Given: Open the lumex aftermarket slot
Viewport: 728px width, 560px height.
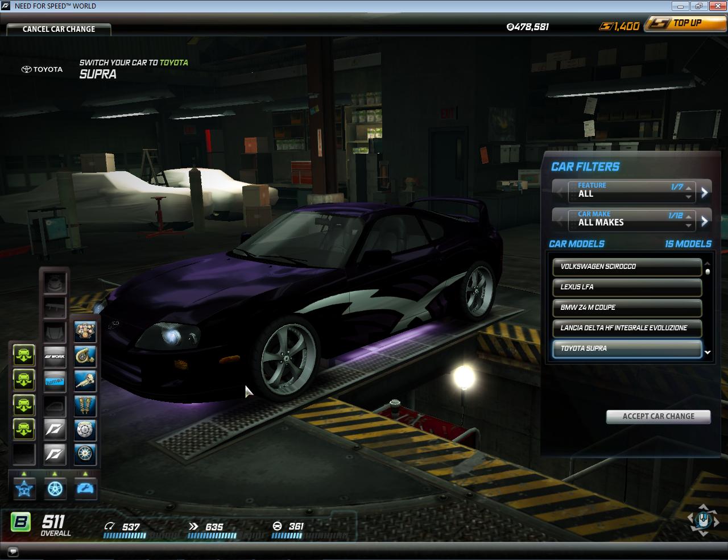Looking at the screenshot, I should (x=55, y=381).
